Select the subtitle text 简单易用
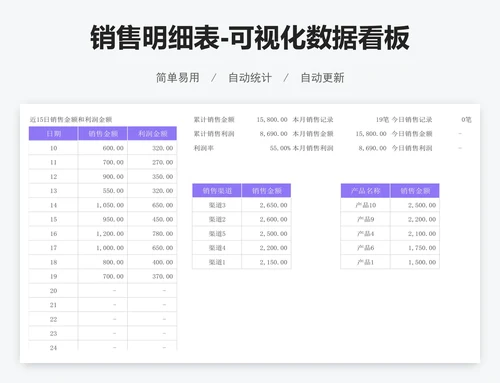 point(178,78)
